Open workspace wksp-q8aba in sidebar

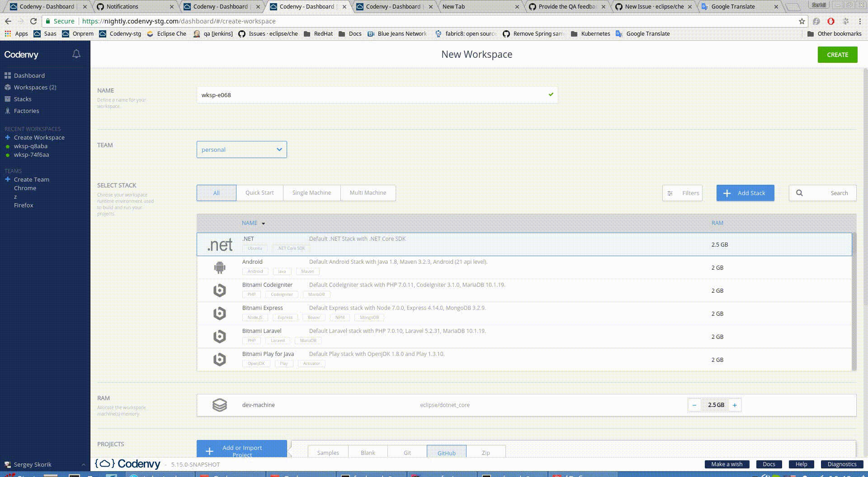pos(30,146)
